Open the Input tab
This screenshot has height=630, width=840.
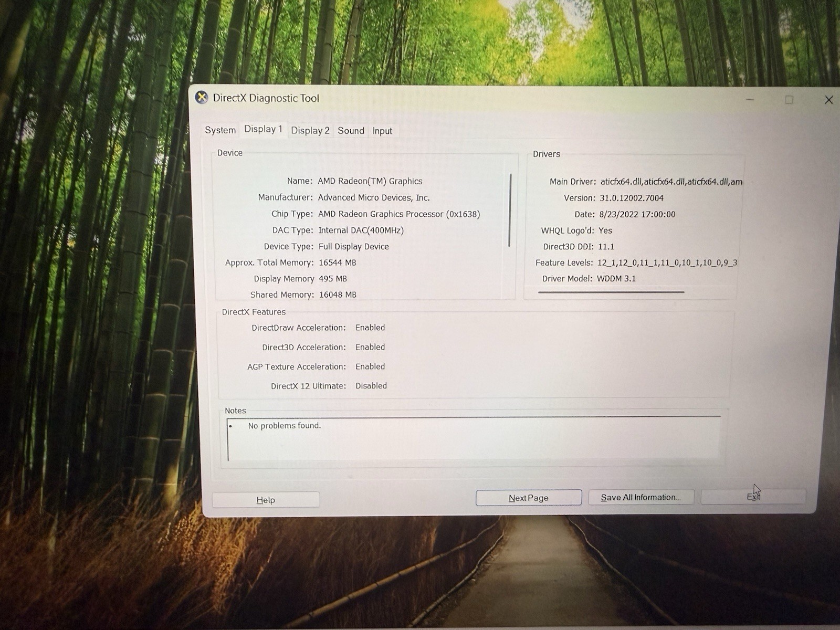382,131
